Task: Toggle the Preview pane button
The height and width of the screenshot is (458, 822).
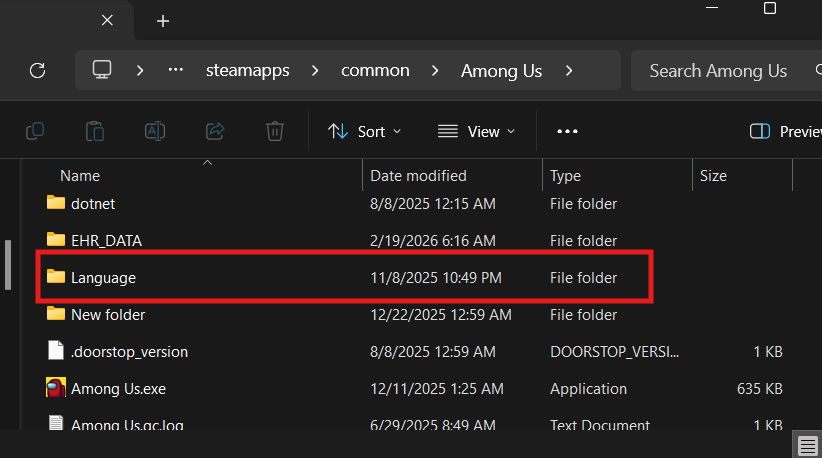Action: (x=785, y=132)
